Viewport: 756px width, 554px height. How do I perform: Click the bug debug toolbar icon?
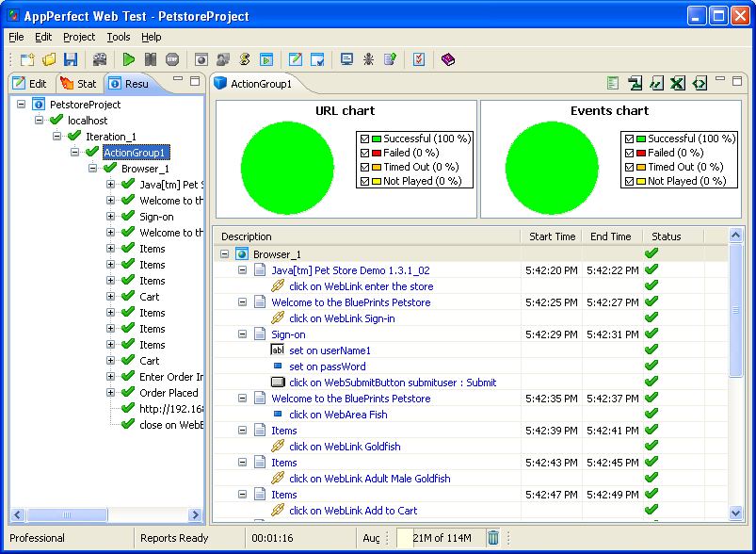[369, 59]
